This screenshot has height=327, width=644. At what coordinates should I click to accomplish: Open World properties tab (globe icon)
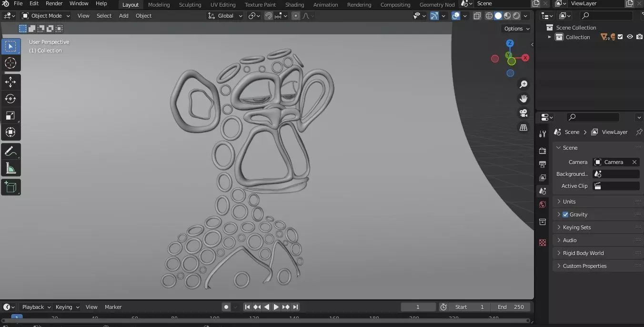pyautogui.click(x=543, y=204)
